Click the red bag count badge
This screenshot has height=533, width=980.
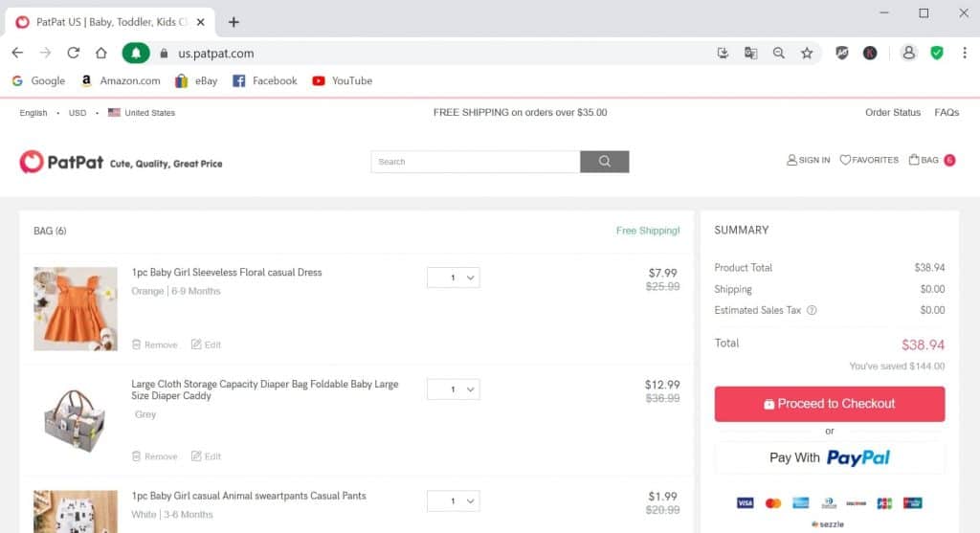pyautogui.click(x=949, y=160)
